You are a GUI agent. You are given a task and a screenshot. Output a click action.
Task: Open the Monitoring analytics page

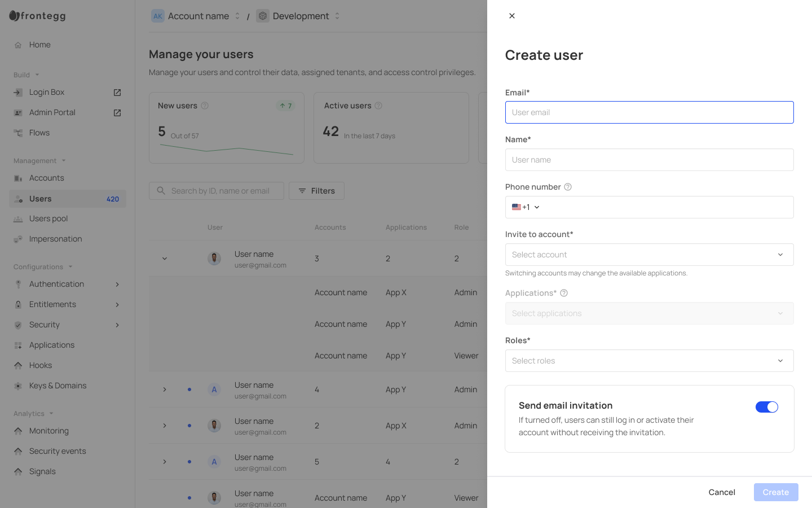(49, 431)
